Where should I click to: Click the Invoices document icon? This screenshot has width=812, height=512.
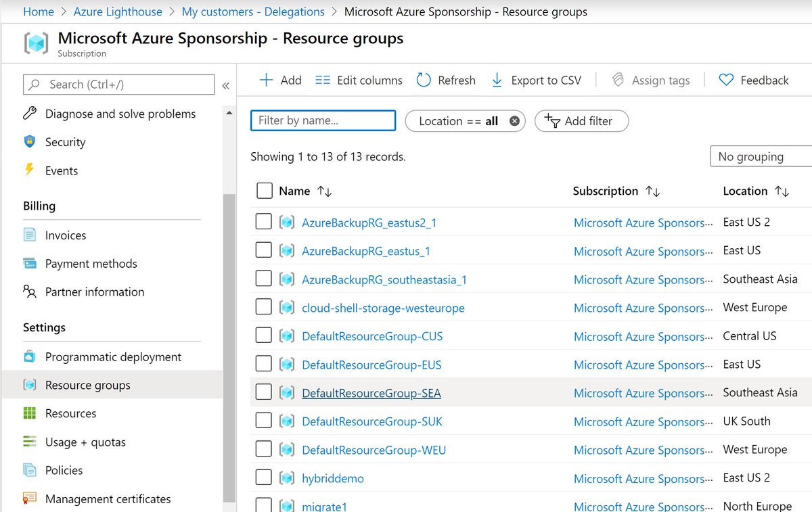pos(29,235)
